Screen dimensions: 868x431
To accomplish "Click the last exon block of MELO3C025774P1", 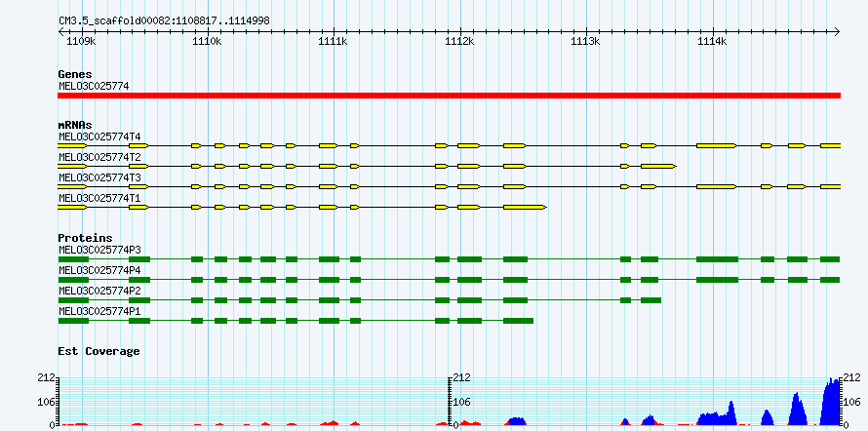I will 518,321.
